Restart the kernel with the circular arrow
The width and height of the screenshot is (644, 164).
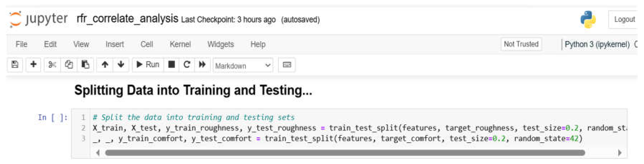(187, 65)
